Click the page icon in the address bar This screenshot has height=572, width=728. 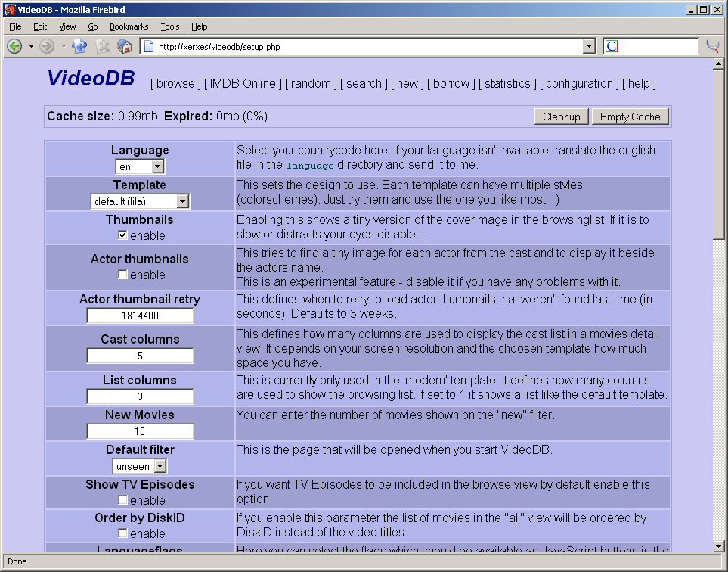pos(149,46)
